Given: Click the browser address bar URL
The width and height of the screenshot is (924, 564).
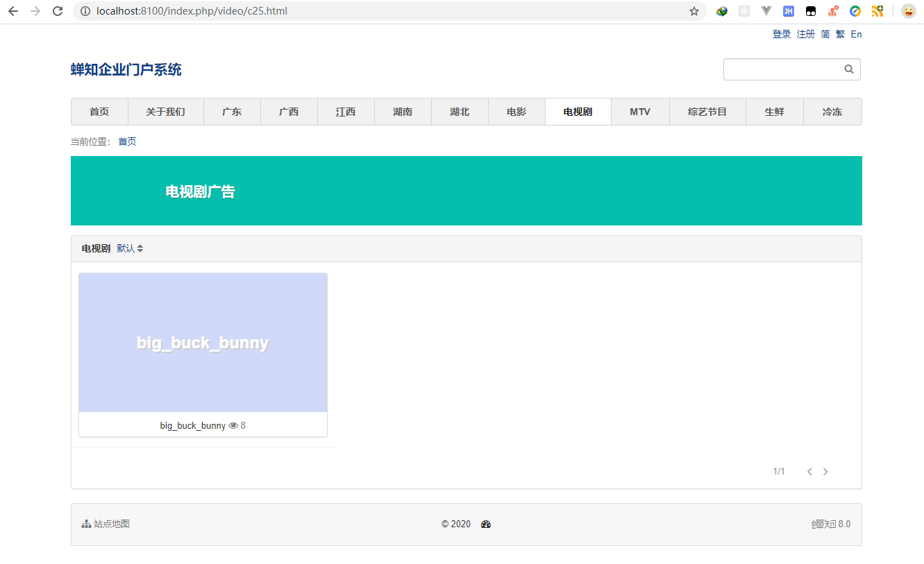Looking at the screenshot, I should pyautogui.click(x=192, y=11).
